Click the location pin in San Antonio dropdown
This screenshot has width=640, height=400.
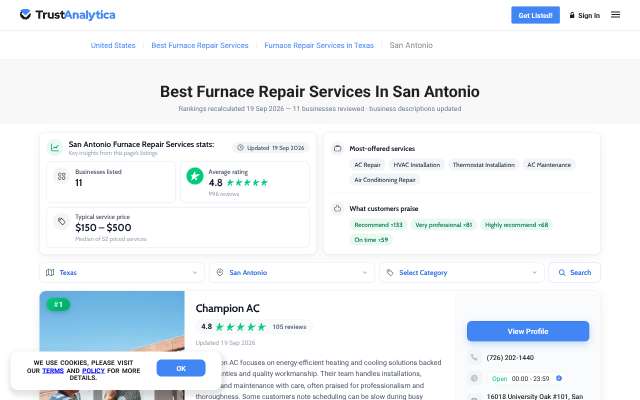[x=220, y=272]
